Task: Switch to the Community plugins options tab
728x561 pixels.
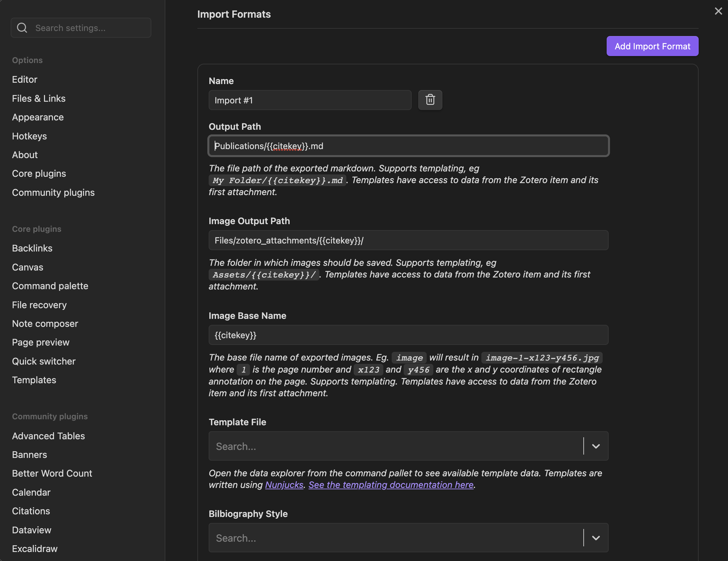Action: (53, 192)
